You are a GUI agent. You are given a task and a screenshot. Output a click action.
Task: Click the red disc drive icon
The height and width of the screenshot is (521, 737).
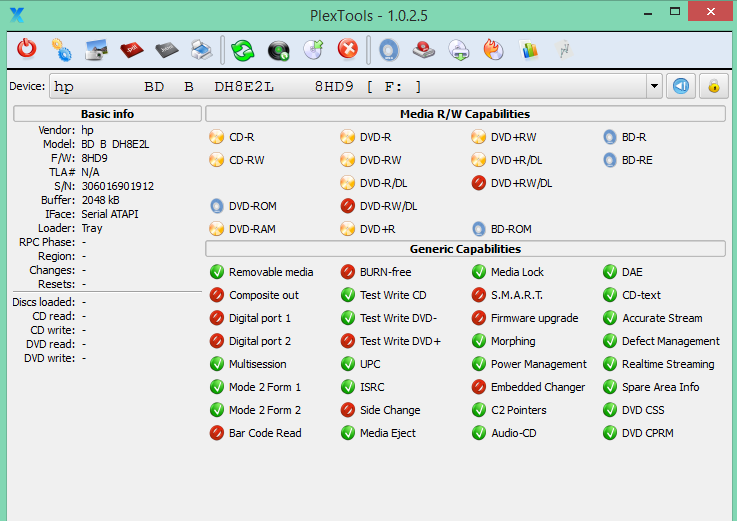coord(424,50)
